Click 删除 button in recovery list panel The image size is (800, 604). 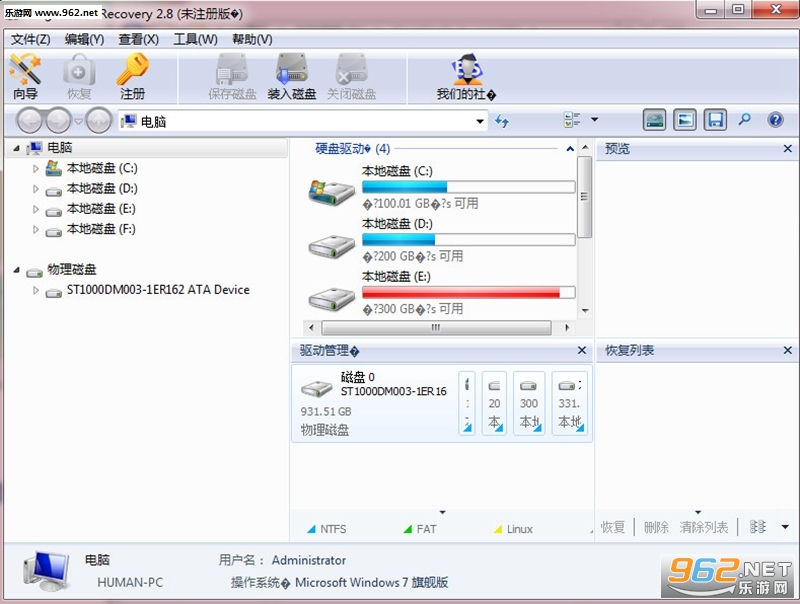[x=656, y=527]
